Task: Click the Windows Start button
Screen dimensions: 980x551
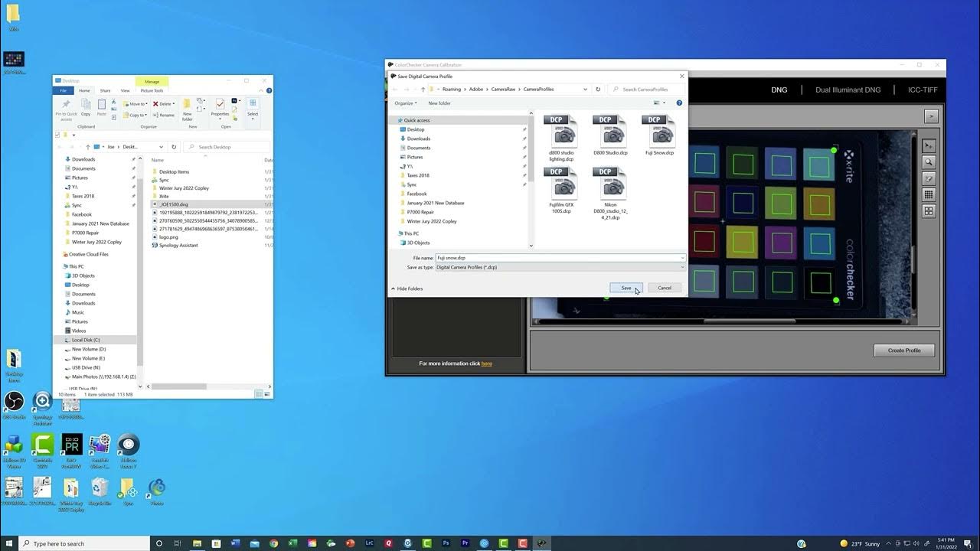Action: [9, 543]
